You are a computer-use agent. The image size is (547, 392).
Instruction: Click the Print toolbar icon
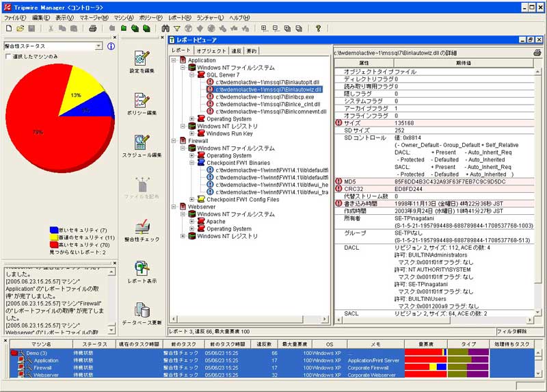tap(92, 28)
